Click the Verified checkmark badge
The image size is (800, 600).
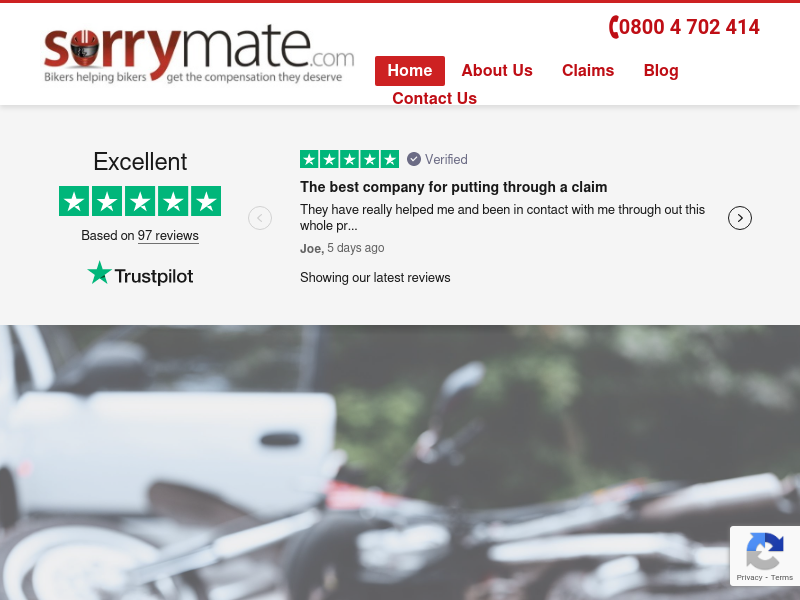point(414,159)
